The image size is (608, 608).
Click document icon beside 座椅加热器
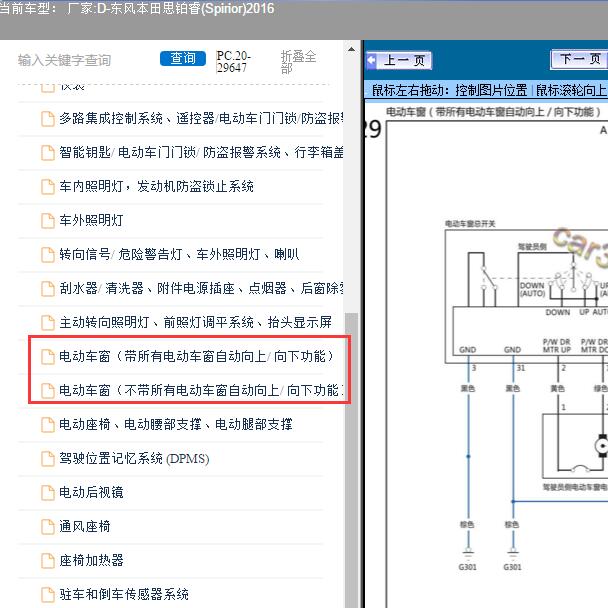48,561
